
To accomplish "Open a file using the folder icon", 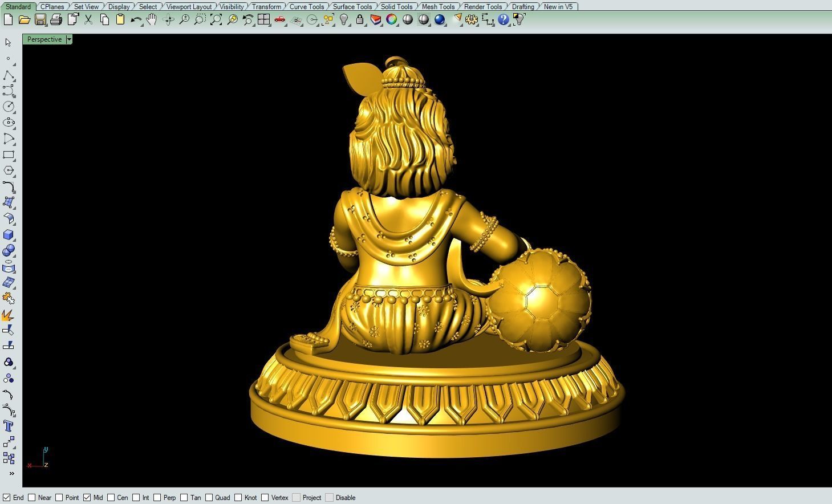I will click(x=24, y=20).
